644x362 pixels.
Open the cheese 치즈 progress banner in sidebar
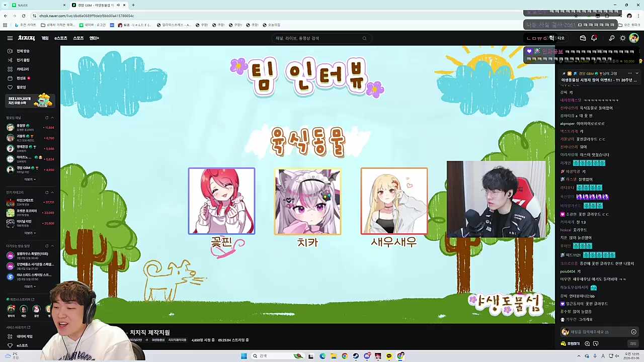pos(30,101)
